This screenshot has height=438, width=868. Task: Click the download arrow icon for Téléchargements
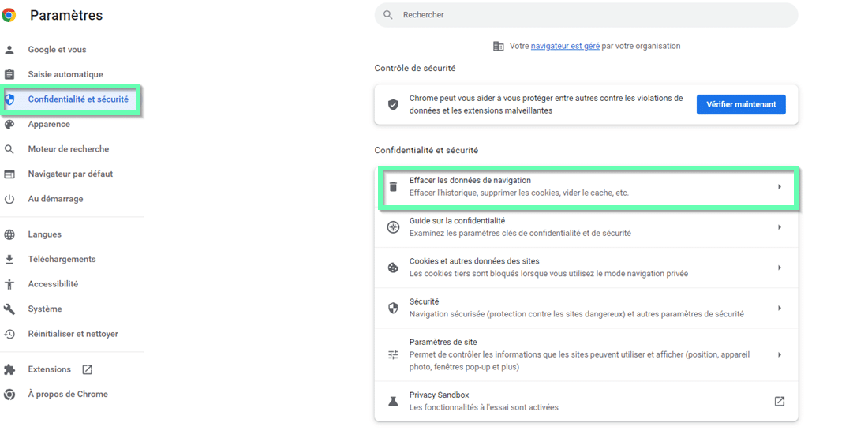coord(9,259)
